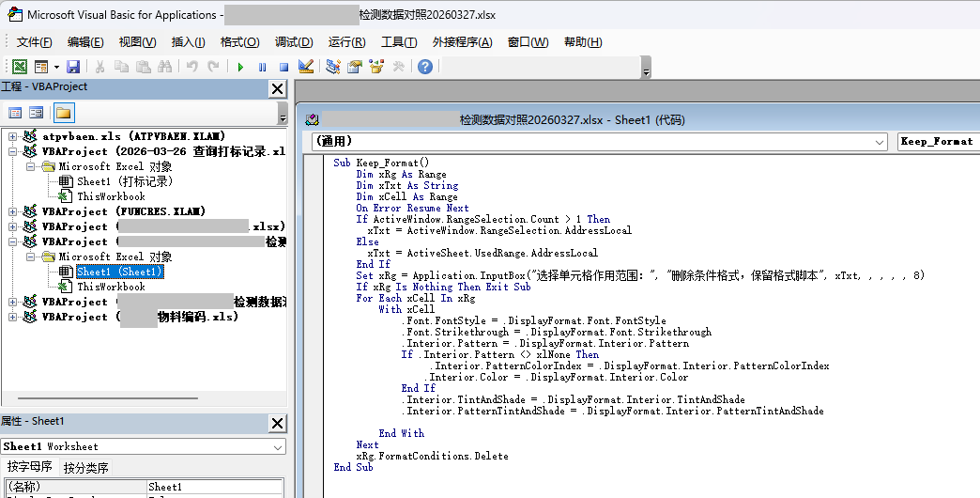Select Sheet1 (打标记录) in project tree
The height and width of the screenshot is (498, 980).
(124, 181)
